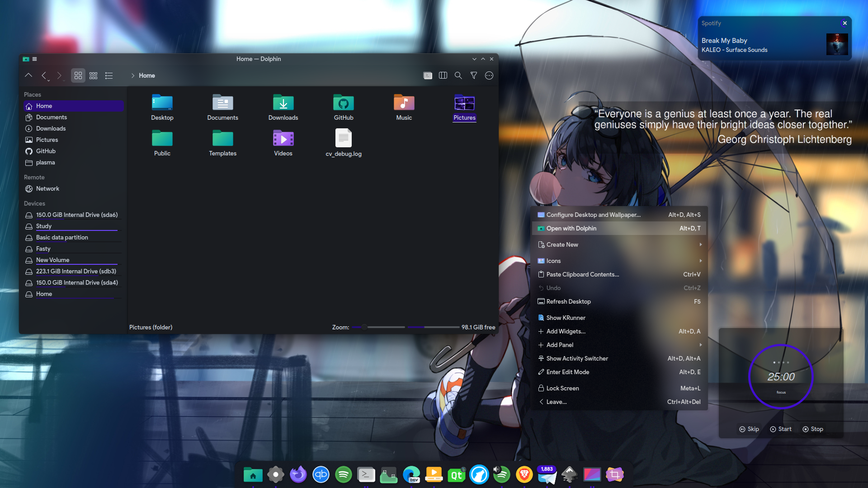The height and width of the screenshot is (488, 868).
Task: Open Pictures in the Places sidebar
Action: point(73,140)
